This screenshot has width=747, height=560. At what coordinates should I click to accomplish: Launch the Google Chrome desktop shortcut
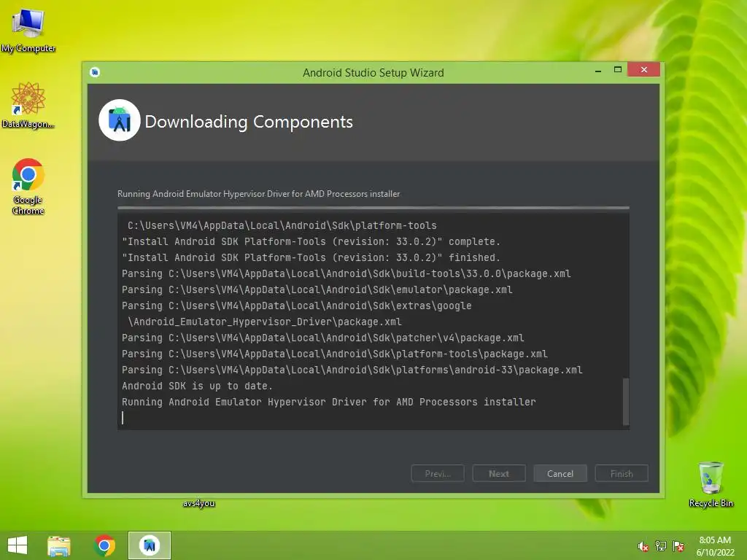[x=28, y=186]
